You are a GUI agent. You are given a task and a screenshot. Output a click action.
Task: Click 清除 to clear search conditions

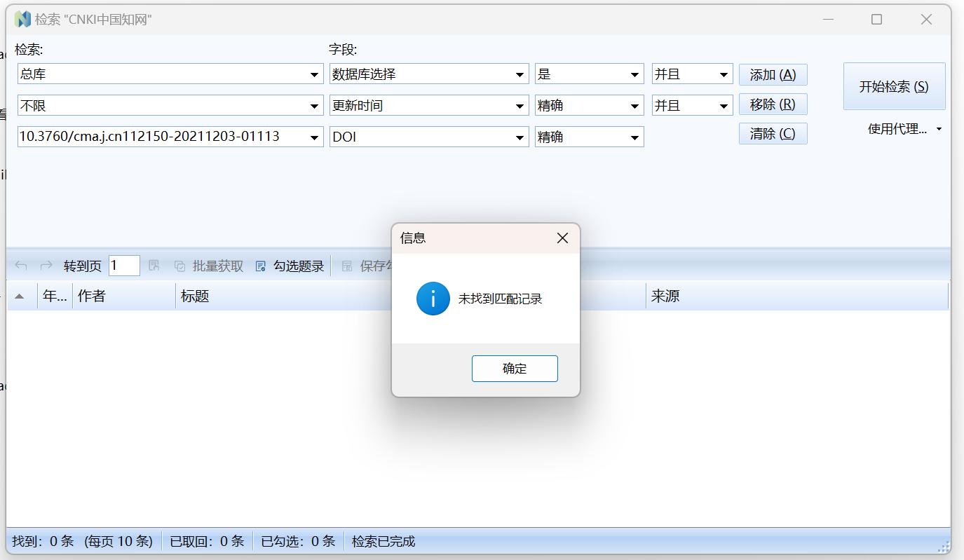tap(773, 133)
